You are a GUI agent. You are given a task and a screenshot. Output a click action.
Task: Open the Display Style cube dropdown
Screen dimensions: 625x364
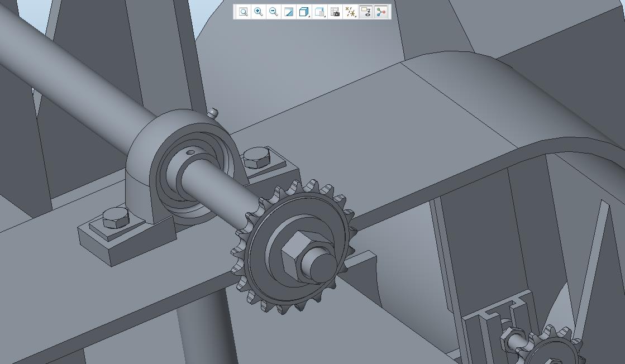[304, 12]
